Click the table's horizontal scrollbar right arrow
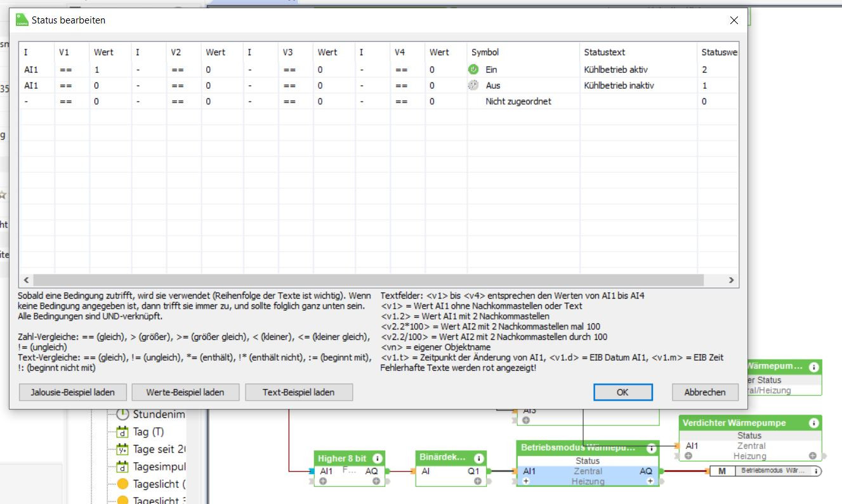The image size is (842, 504). (x=731, y=280)
